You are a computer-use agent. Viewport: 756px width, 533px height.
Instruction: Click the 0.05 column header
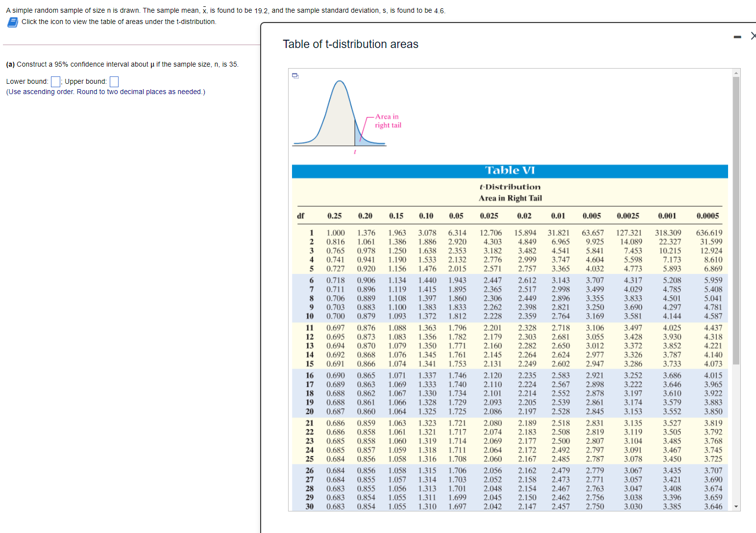coord(456,216)
